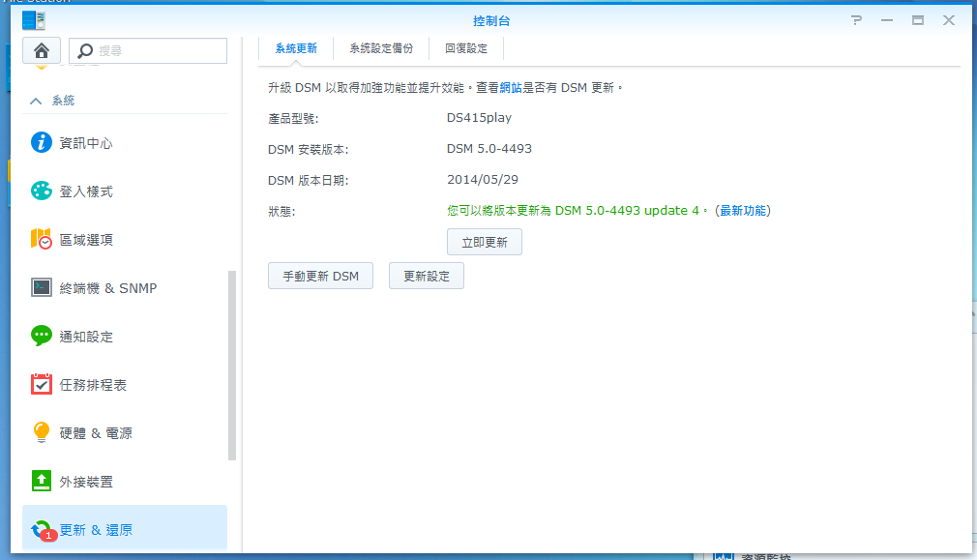977x560 pixels.
Task: Click the DS415play model value
Action: click(x=479, y=118)
